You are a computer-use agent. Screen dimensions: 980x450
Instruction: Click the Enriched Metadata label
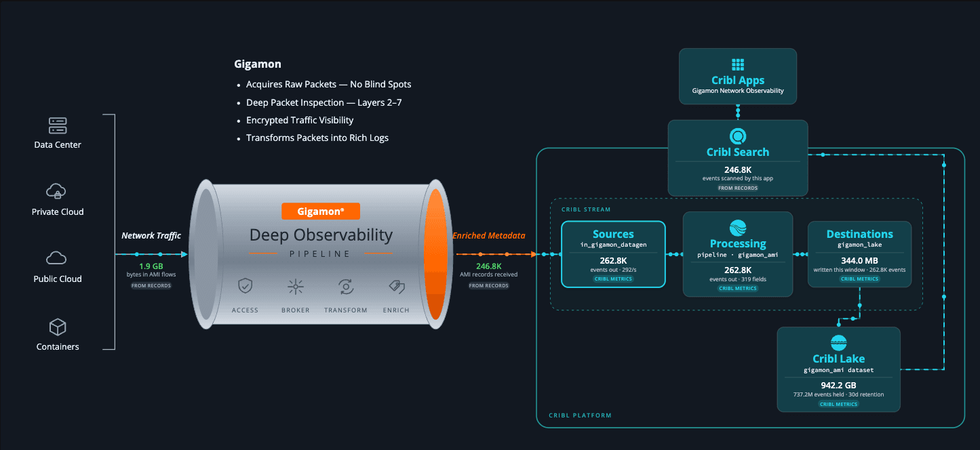488,236
